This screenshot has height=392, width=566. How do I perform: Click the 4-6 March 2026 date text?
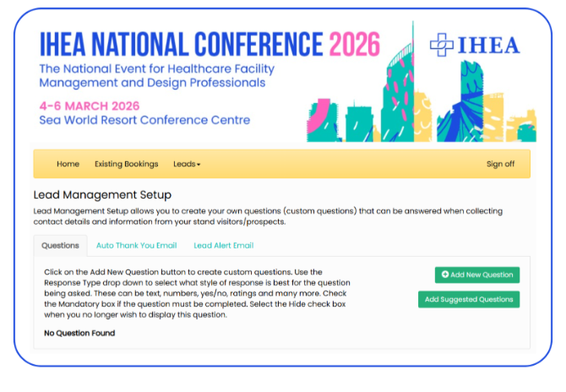pyautogui.click(x=89, y=106)
